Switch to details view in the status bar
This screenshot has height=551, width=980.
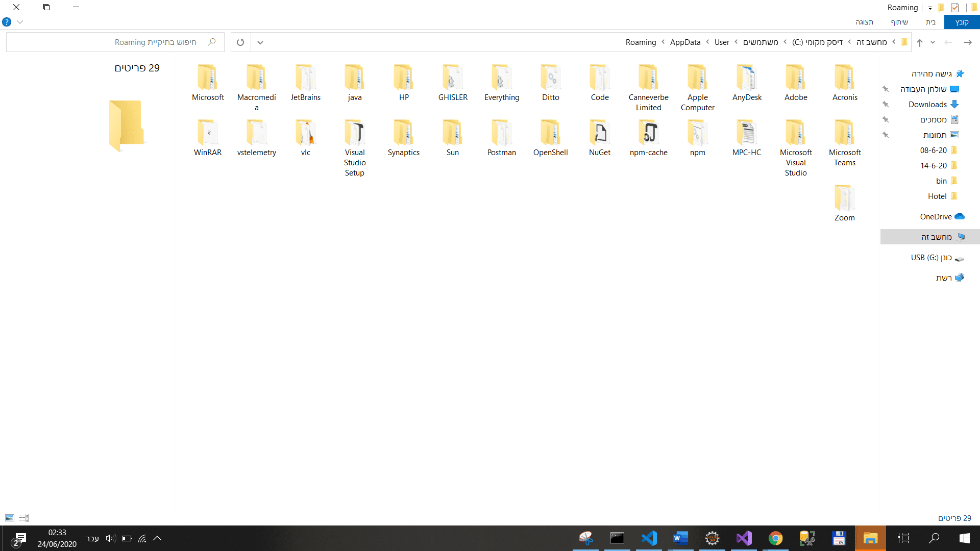[x=24, y=518]
